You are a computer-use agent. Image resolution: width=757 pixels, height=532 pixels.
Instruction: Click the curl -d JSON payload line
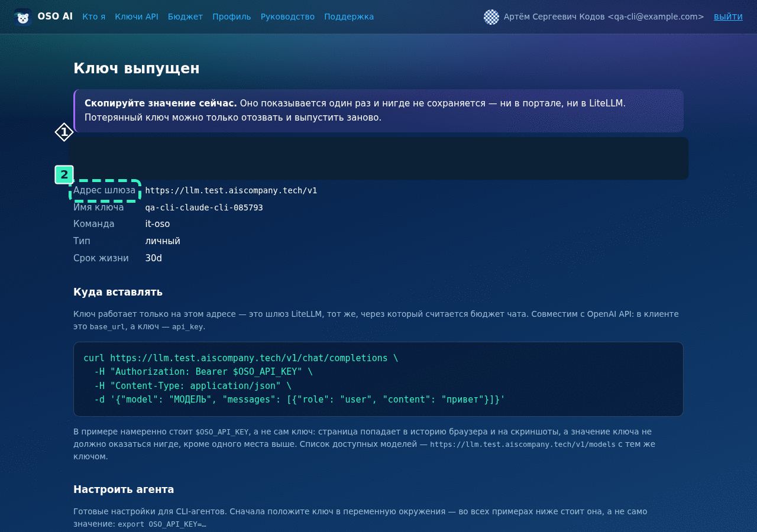pos(300,400)
